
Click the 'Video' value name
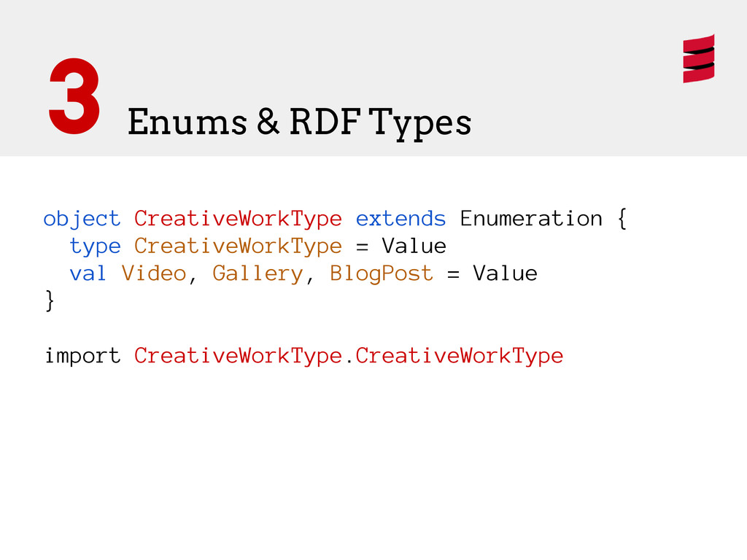[153, 274]
